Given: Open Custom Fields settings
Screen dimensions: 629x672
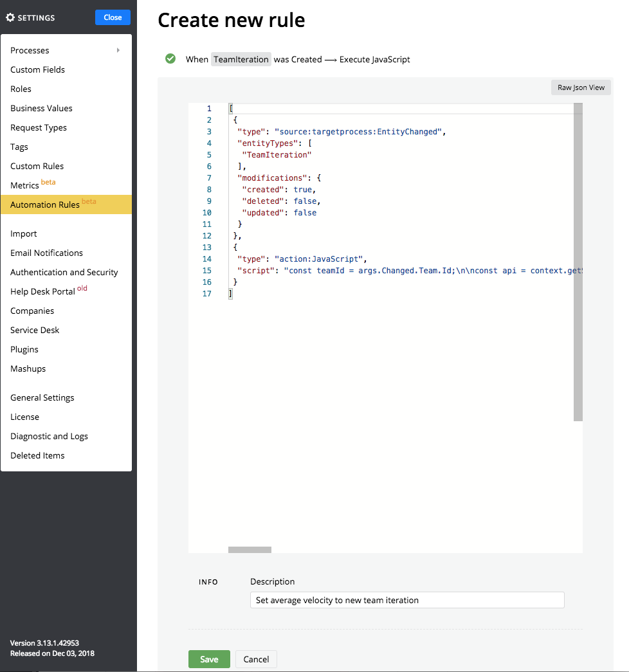Looking at the screenshot, I should (38, 69).
